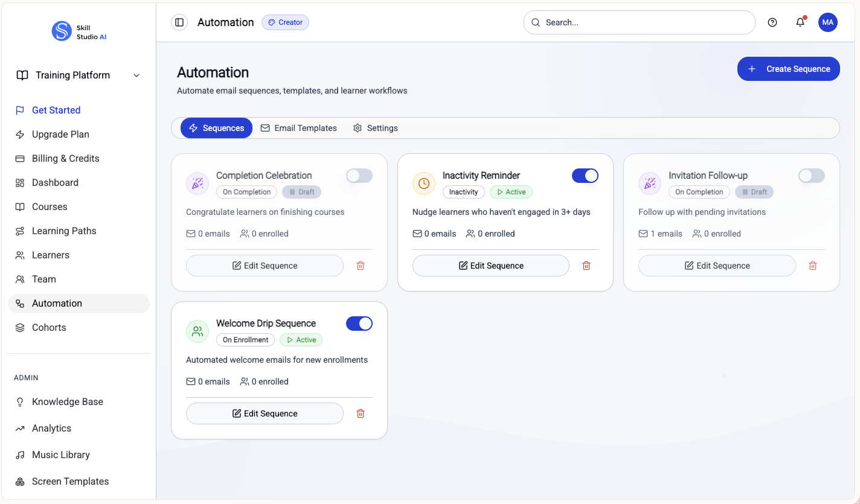The height and width of the screenshot is (504, 860).
Task: Open Get Started in the sidebar
Action: (x=79, y=110)
